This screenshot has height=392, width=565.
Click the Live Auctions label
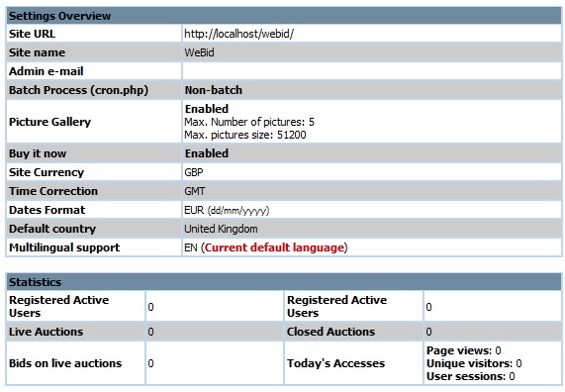coord(46,332)
